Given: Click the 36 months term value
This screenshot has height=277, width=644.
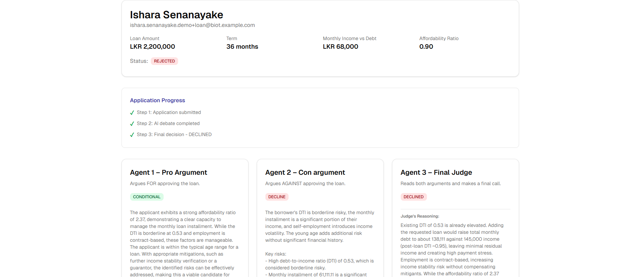Looking at the screenshot, I should click(x=242, y=47).
